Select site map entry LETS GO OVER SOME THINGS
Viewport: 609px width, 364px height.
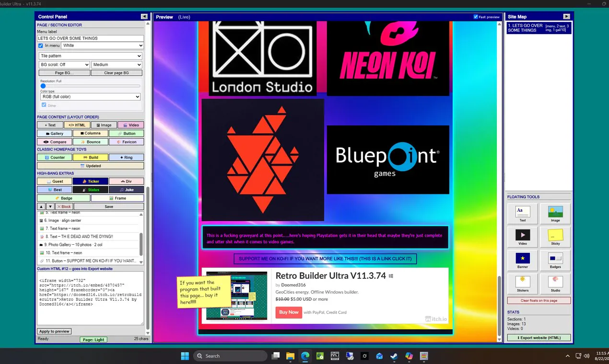tap(539, 28)
